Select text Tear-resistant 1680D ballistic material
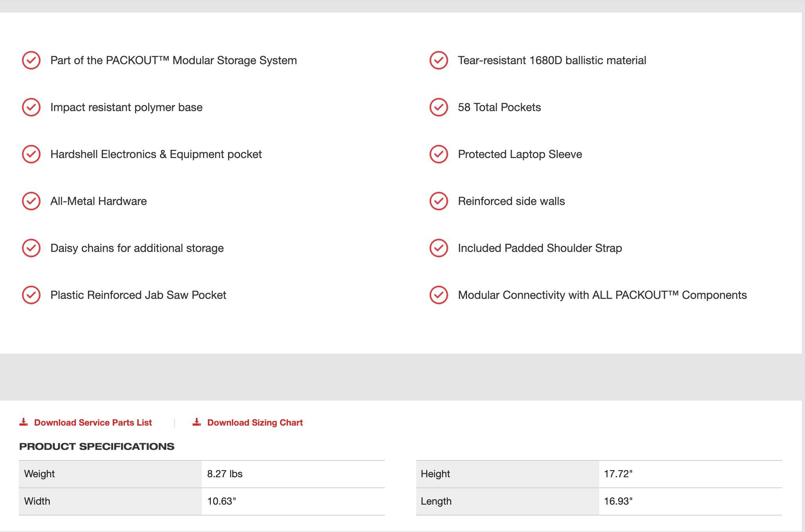 552,60
